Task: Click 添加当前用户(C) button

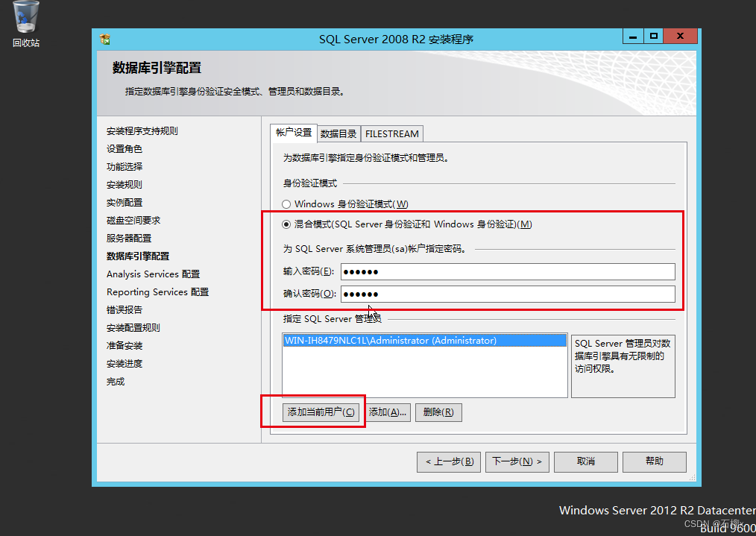Action: 321,412
